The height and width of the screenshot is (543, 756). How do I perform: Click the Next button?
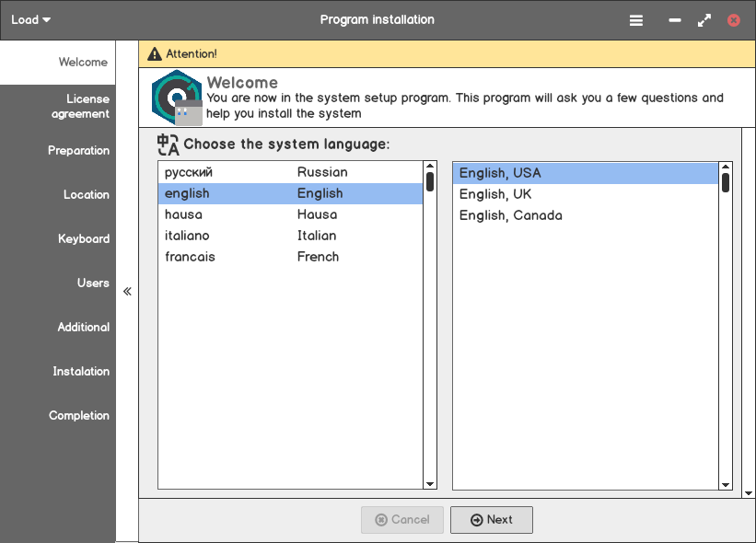(x=491, y=520)
